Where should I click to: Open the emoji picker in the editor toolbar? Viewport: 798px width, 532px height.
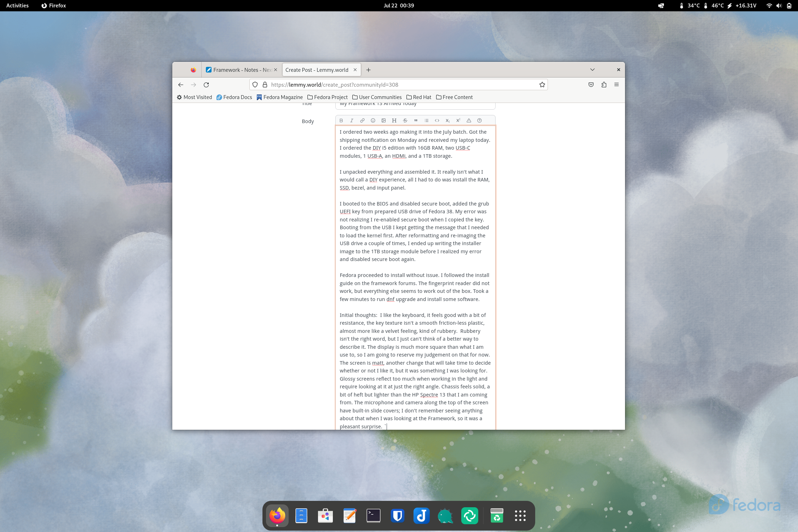pyautogui.click(x=373, y=121)
